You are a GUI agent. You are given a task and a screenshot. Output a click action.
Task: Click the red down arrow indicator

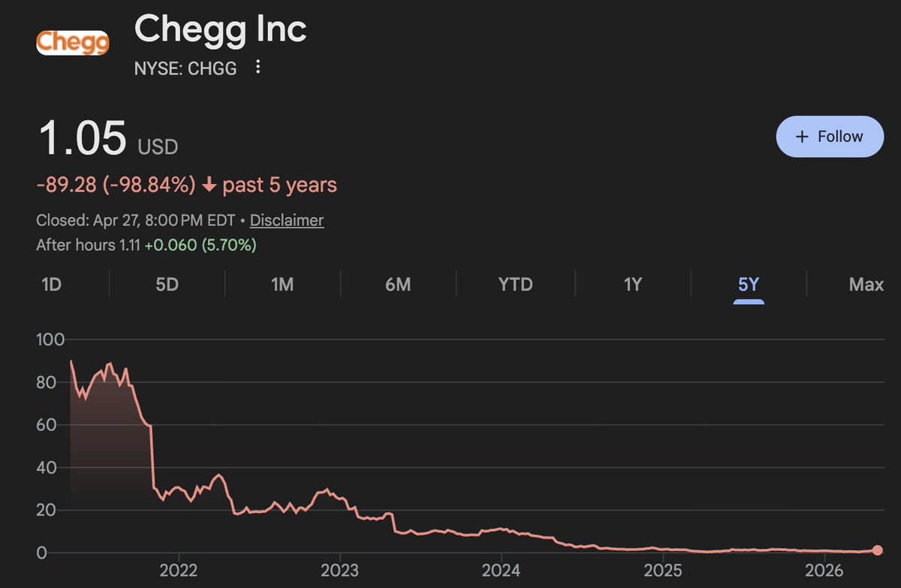tap(209, 185)
